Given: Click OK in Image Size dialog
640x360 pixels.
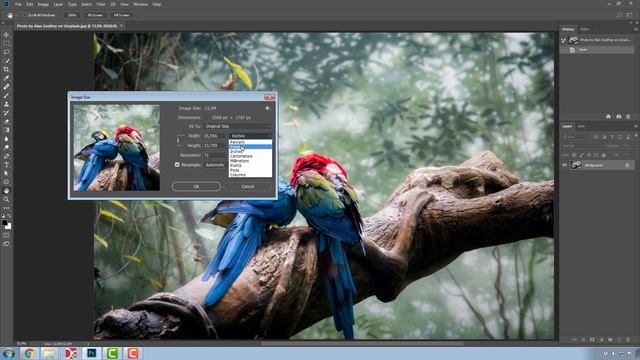Looking at the screenshot, I should pyautogui.click(x=196, y=186).
